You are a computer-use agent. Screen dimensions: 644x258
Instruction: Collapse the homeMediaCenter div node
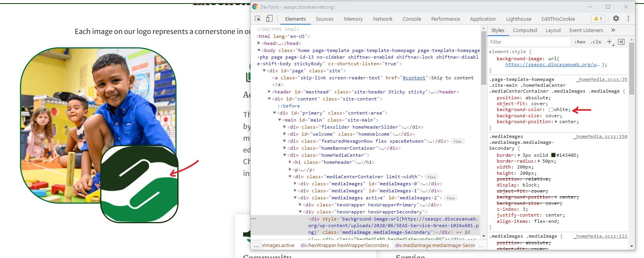285,155
